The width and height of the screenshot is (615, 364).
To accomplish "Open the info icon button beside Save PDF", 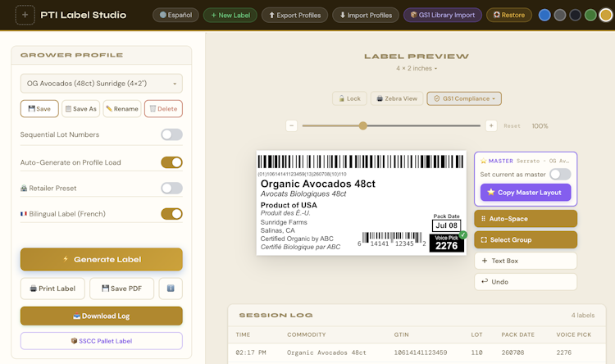I will [x=171, y=289].
